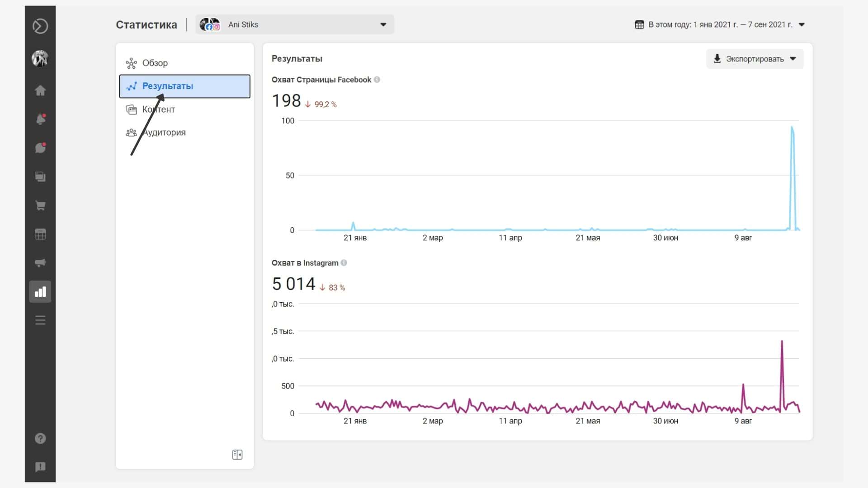The image size is (868, 488).
Task: Click the 99,2 % decrease indicator
Action: point(321,104)
